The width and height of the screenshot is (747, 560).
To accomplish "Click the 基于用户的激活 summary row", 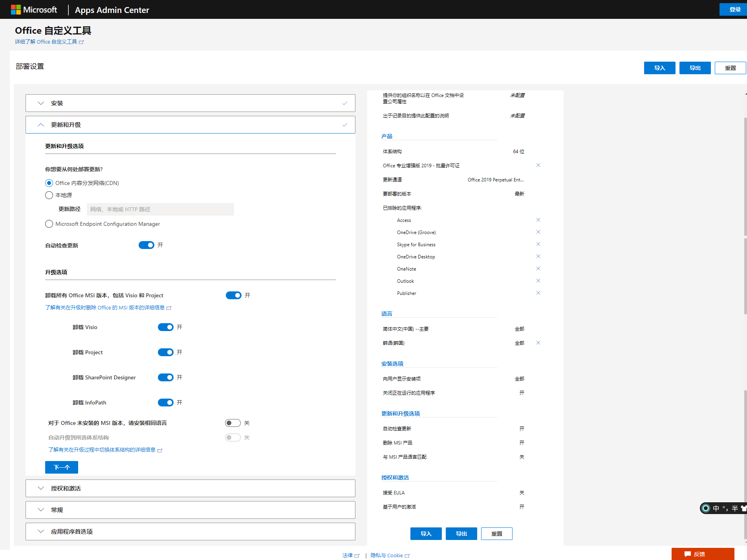I will pos(454,507).
